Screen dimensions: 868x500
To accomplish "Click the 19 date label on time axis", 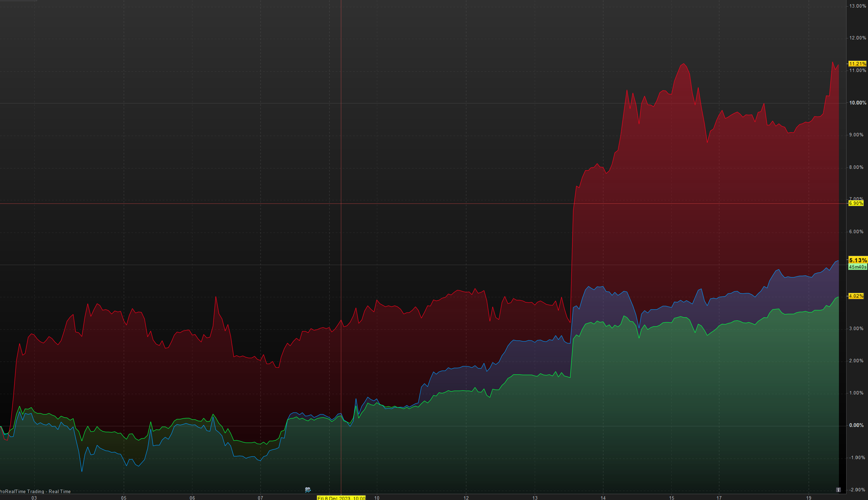I will click(x=808, y=498).
